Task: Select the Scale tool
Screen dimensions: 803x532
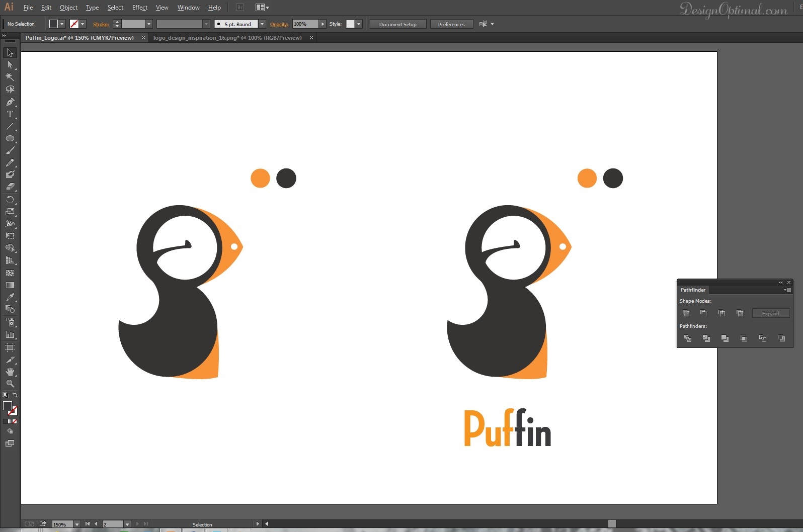Action: pyautogui.click(x=10, y=212)
